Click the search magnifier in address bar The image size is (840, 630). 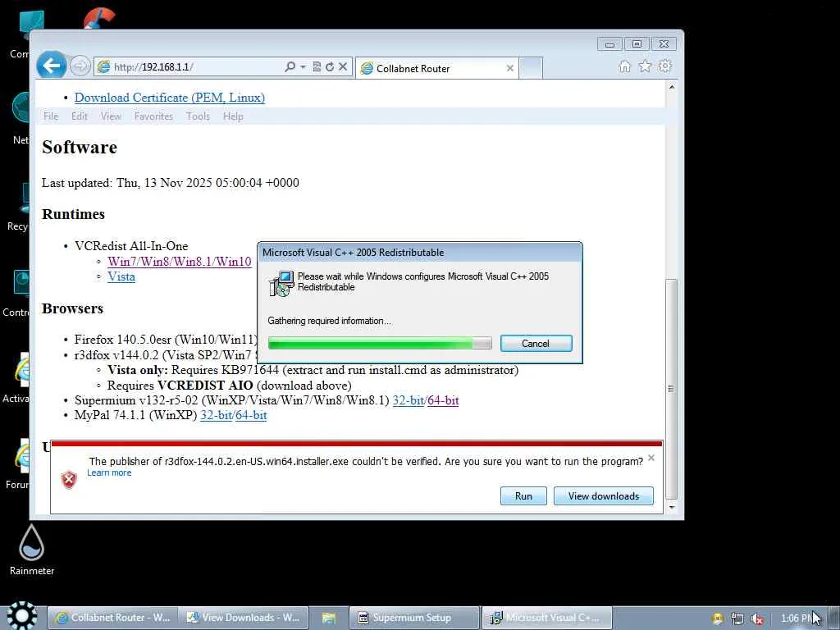tap(290, 67)
